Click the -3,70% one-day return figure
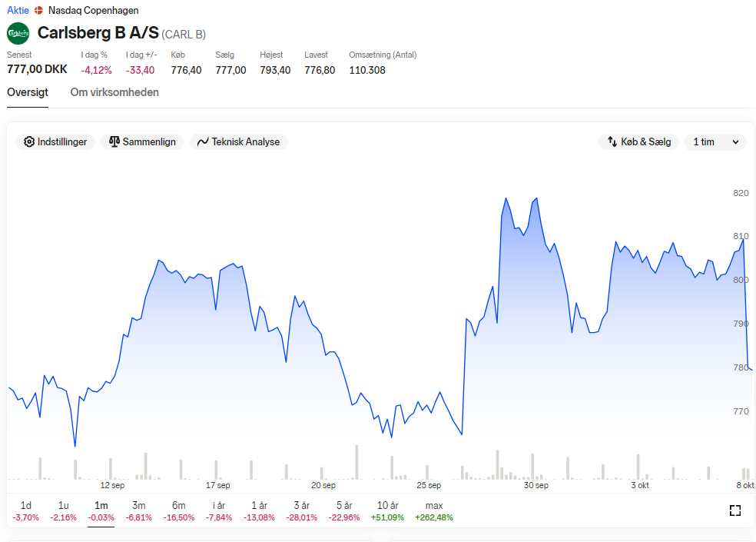 coord(25,517)
